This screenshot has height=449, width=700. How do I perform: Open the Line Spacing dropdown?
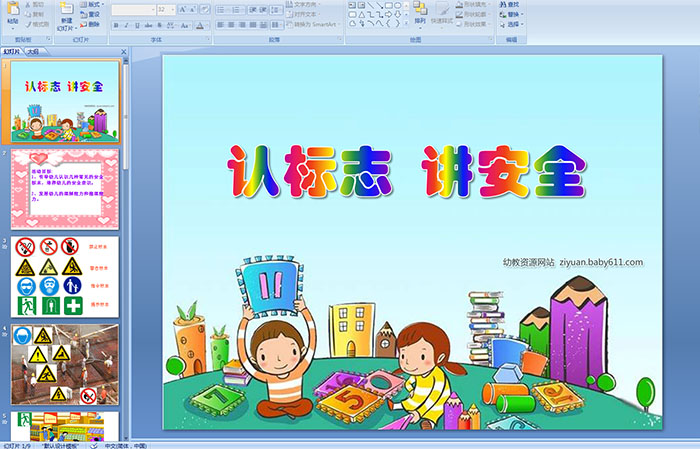pyautogui.click(x=276, y=9)
